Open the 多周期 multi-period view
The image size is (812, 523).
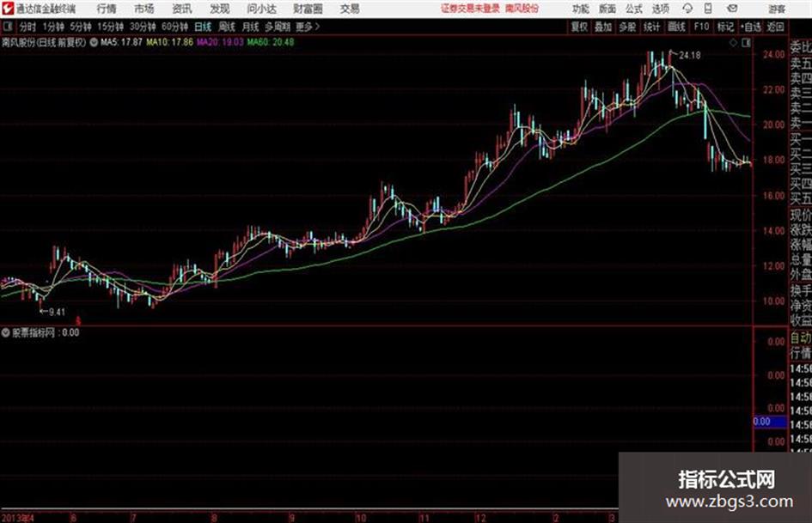click(278, 27)
